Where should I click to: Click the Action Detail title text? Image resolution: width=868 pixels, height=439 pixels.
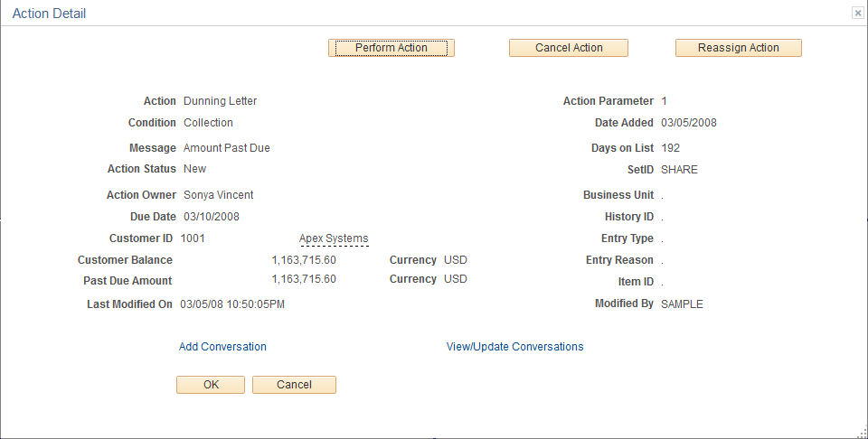click(x=49, y=14)
